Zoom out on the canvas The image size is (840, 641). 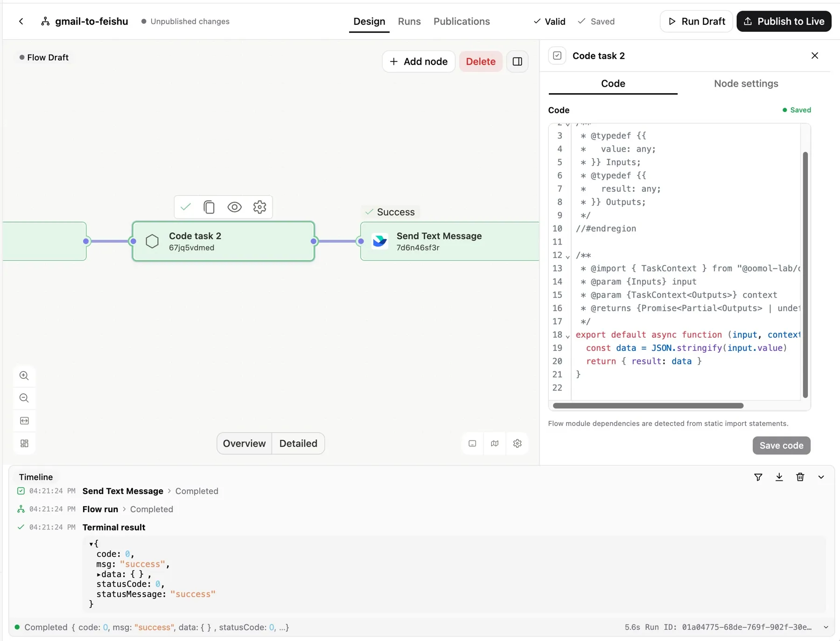(24, 398)
